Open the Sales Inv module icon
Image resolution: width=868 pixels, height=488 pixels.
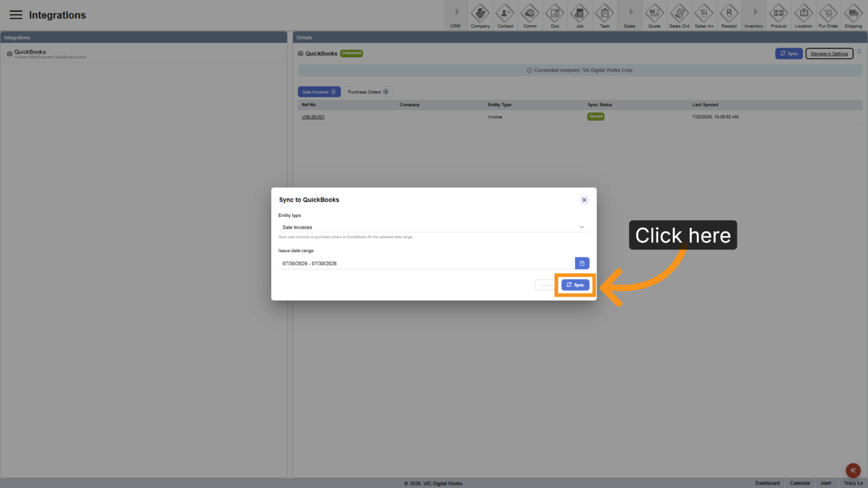[704, 15]
